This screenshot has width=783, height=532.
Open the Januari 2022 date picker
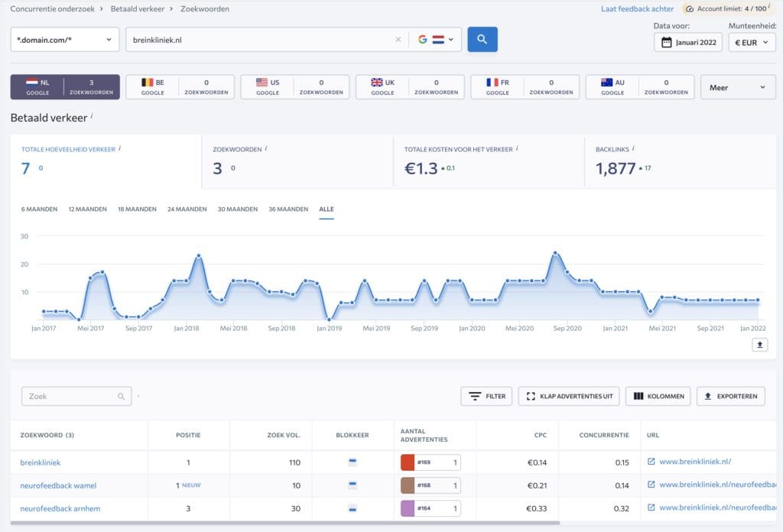687,42
